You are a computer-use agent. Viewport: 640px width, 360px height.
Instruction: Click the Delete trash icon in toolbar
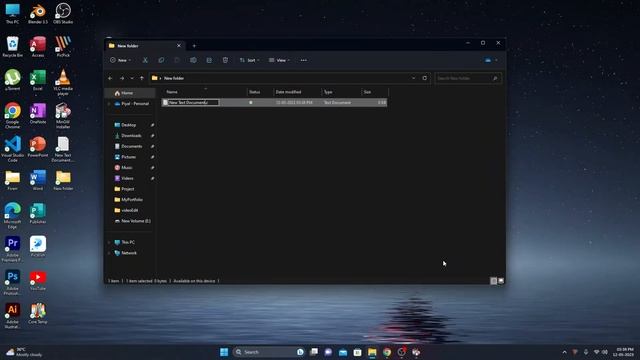[225, 60]
